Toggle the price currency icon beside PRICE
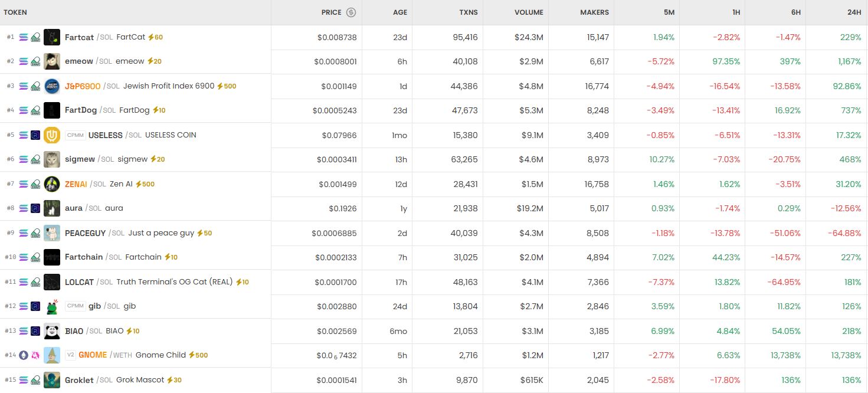The image size is (868, 393). point(351,12)
